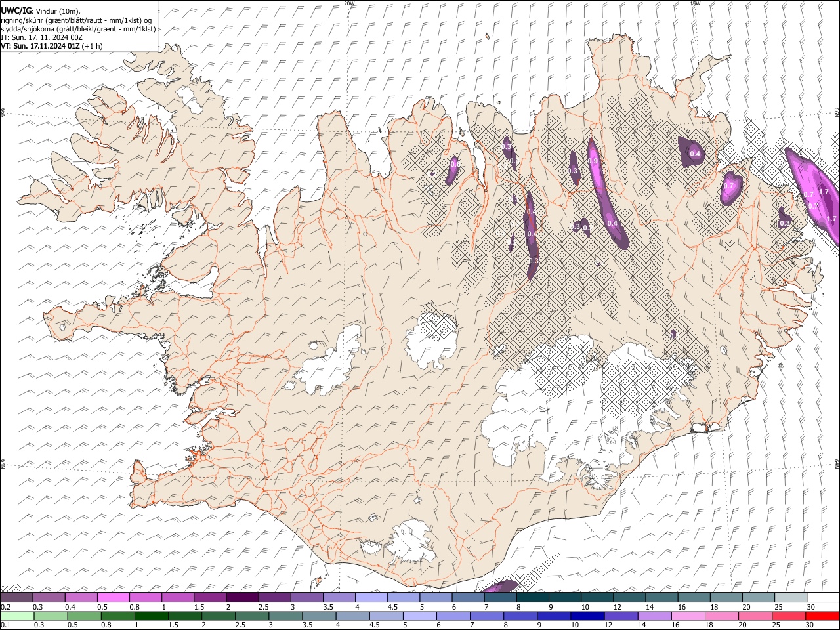
Task: Pick the darkest purple 2 swatch in upper legend
Action: pyautogui.click(x=241, y=597)
